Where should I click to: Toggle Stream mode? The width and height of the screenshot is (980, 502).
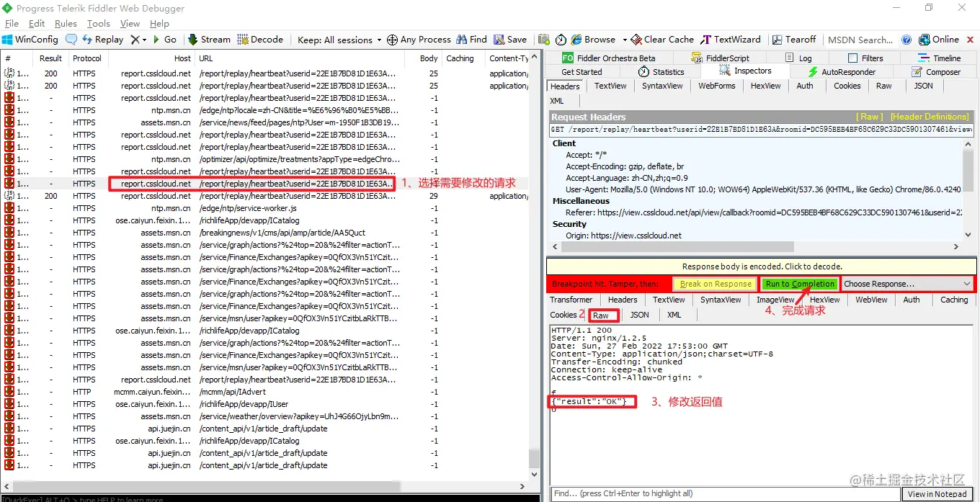tap(209, 40)
